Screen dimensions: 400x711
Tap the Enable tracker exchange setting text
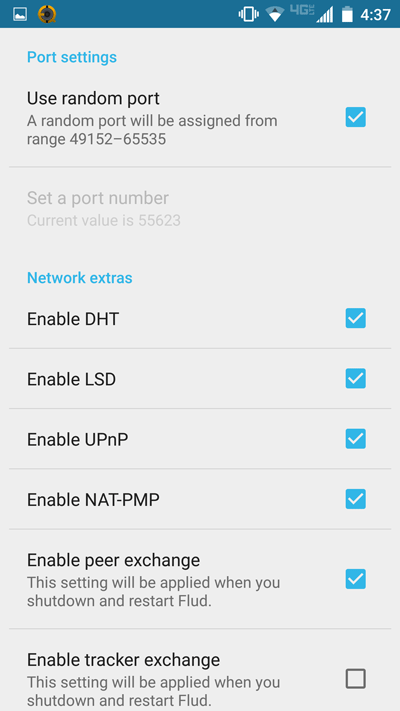click(x=123, y=659)
